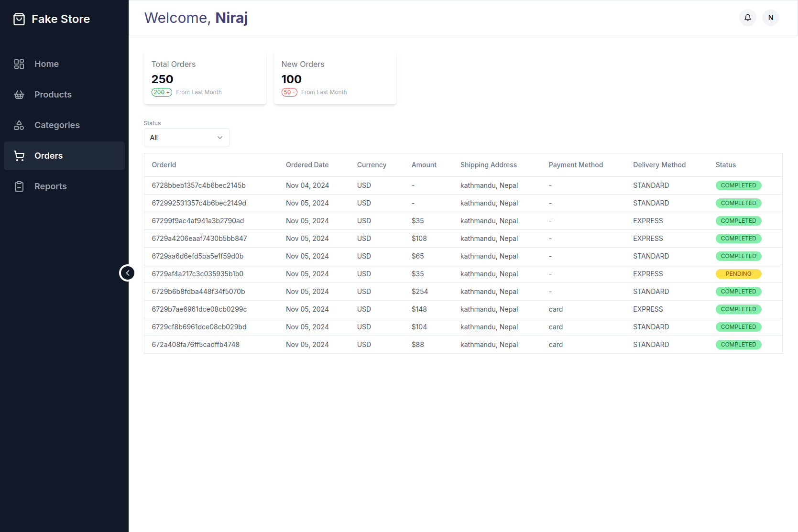Click the Home dashboard grid icon
Viewport: 798px width, 532px height.
point(19,64)
